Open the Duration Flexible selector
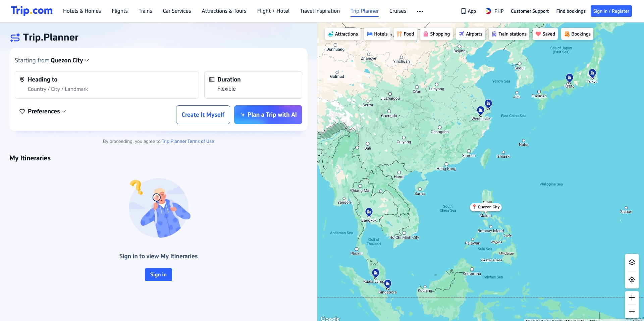This screenshot has width=644, height=321. tap(253, 85)
